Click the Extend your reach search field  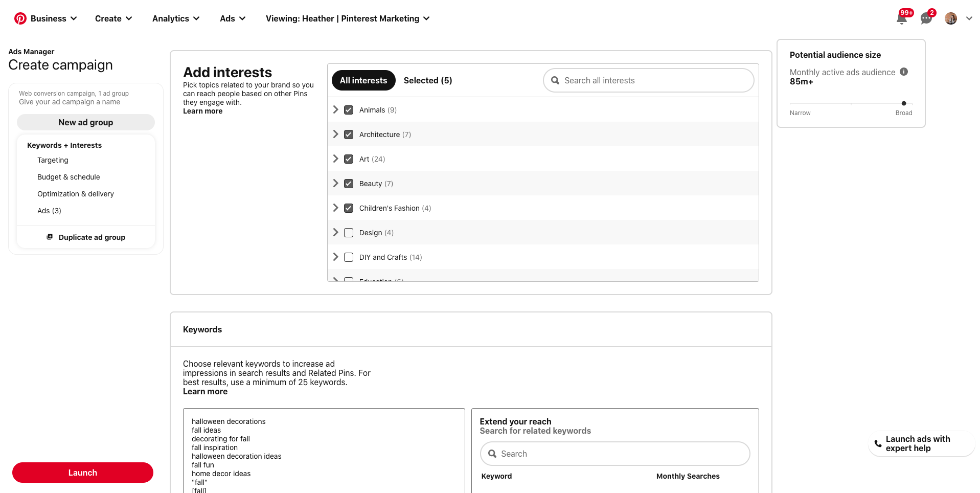tap(614, 454)
